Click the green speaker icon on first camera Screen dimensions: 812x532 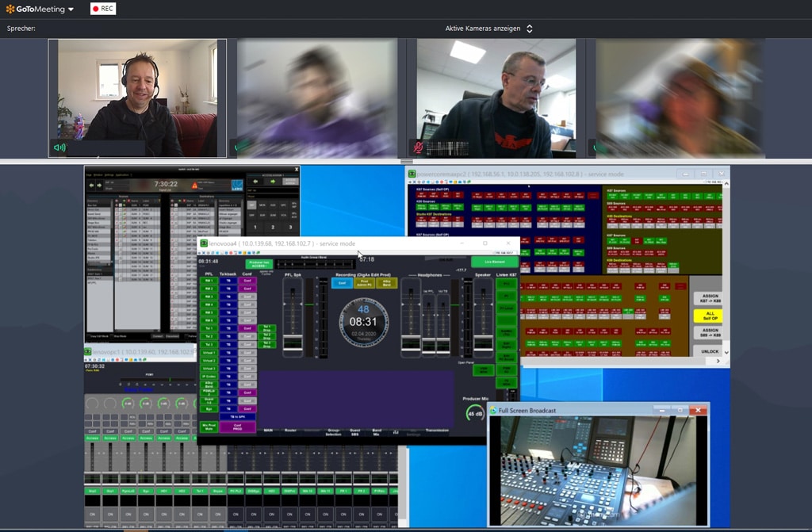(59, 147)
